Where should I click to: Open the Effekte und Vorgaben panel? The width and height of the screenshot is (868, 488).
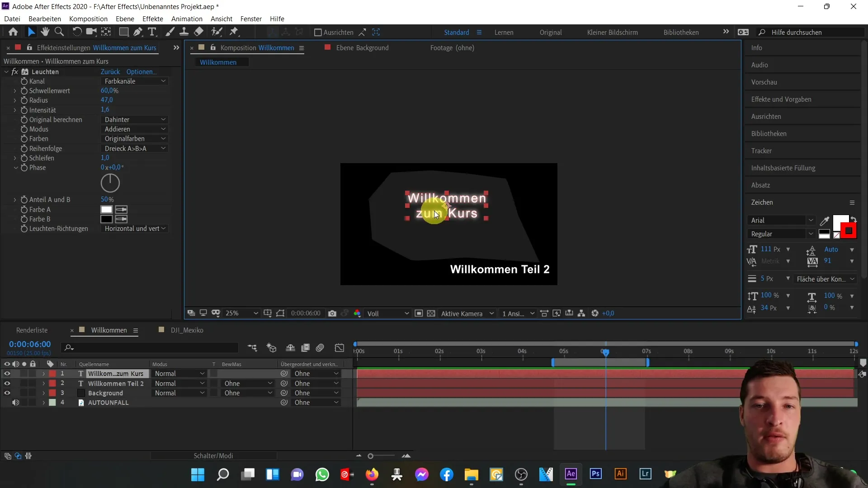point(781,99)
